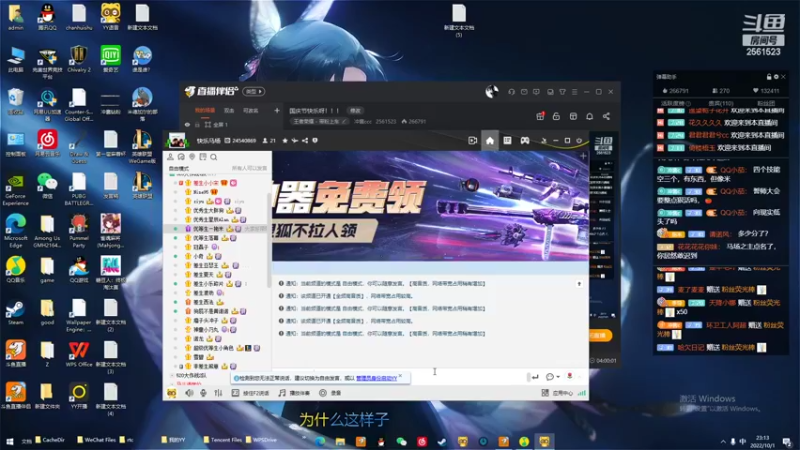800x450 pixels.
Task: Click the edit button beside the stream title
Action: pos(355,111)
